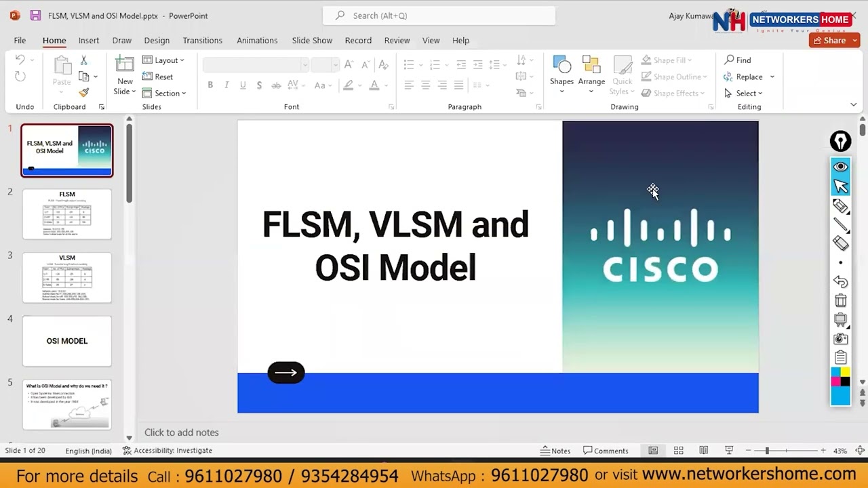868x488 pixels.
Task: Click the black arrow button on the slide
Action: point(286,372)
